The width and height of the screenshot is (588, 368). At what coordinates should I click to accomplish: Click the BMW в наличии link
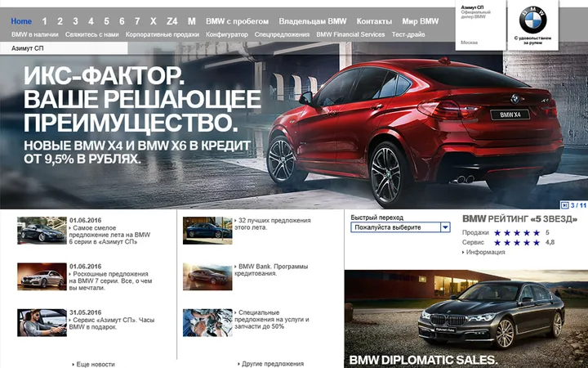35,34
